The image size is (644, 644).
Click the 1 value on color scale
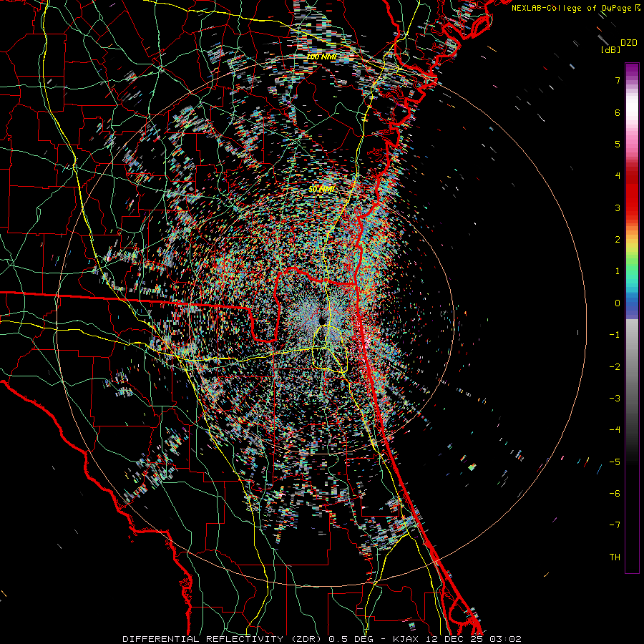tap(618, 271)
